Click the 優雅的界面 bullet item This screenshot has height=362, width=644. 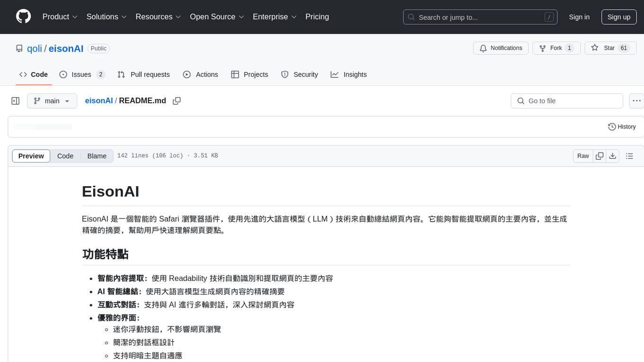119,318
